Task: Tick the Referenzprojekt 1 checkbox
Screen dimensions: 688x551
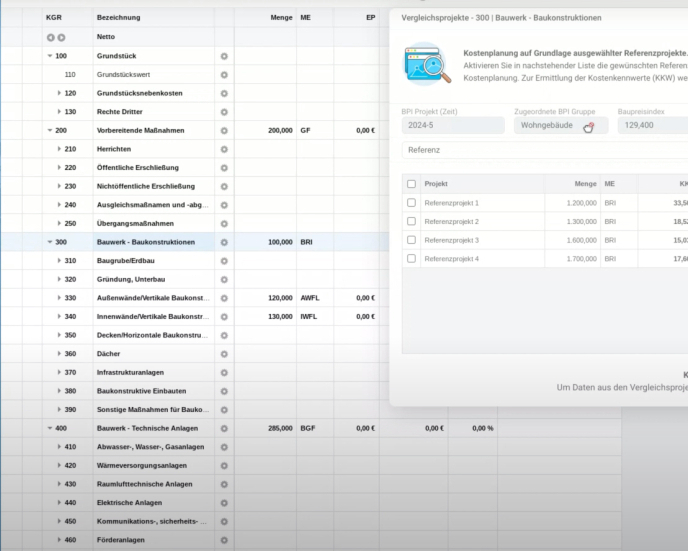Action: [411, 202]
